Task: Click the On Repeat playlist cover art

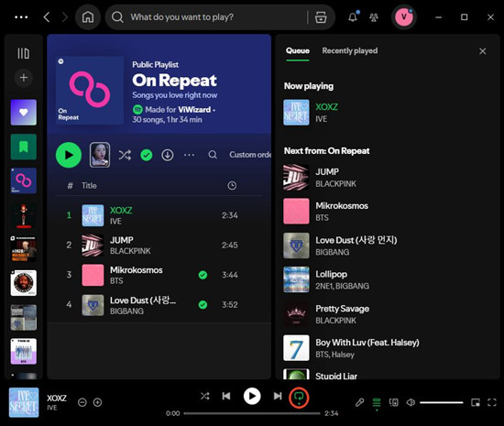Action: 90,91
